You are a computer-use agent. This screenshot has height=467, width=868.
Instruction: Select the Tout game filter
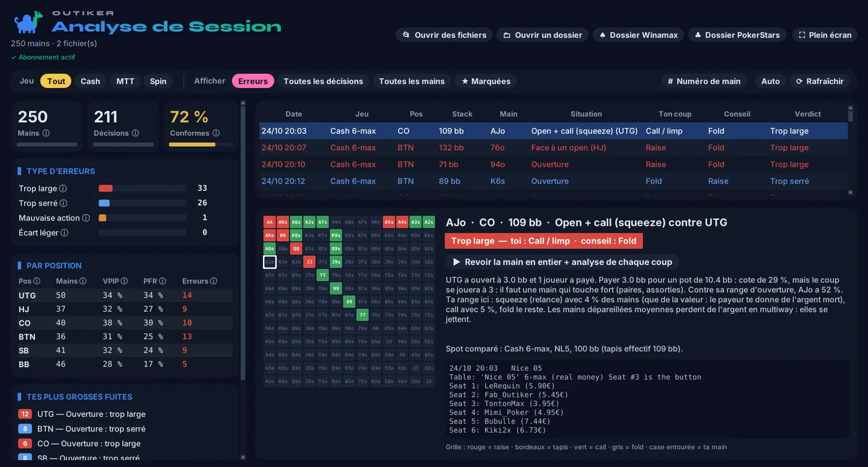[x=56, y=81]
